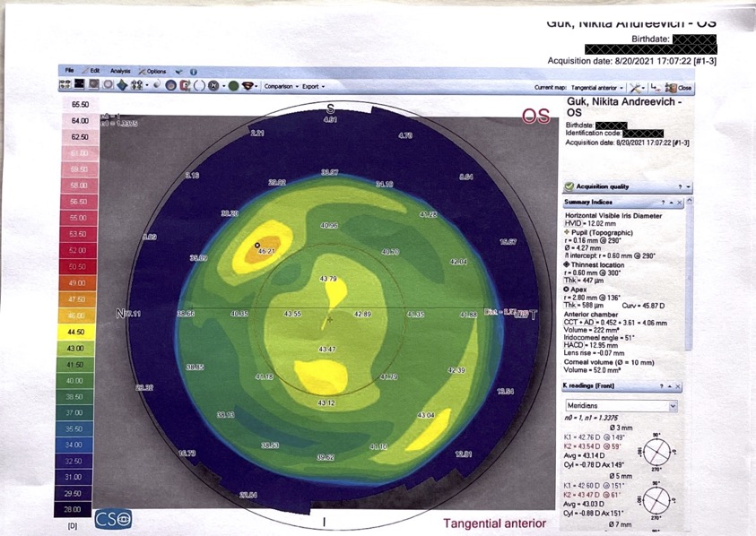Click the 43.79 value on corneal map
The height and width of the screenshot is (536, 756).
point(328,279)
